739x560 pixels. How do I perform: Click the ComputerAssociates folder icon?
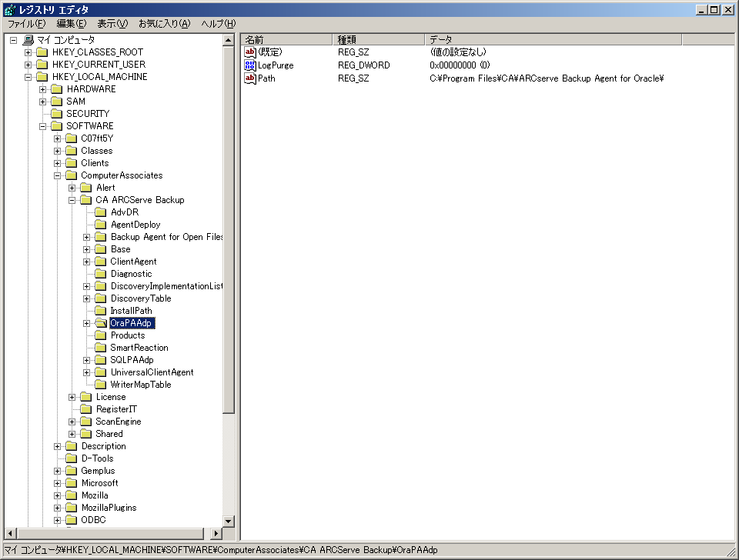pos(72,175)
